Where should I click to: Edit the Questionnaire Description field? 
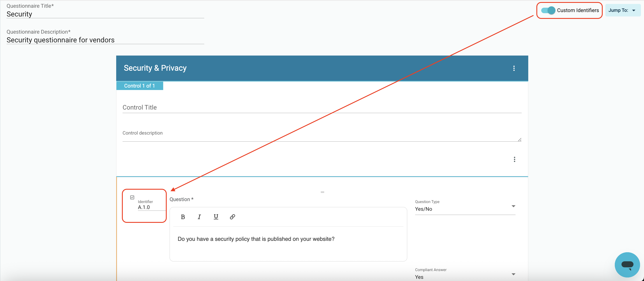pos(105,40)
